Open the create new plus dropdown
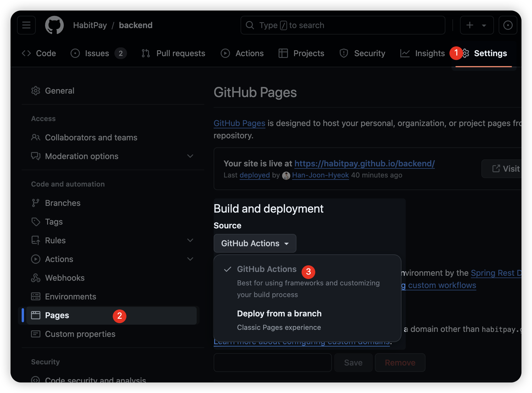 [477, 25]
